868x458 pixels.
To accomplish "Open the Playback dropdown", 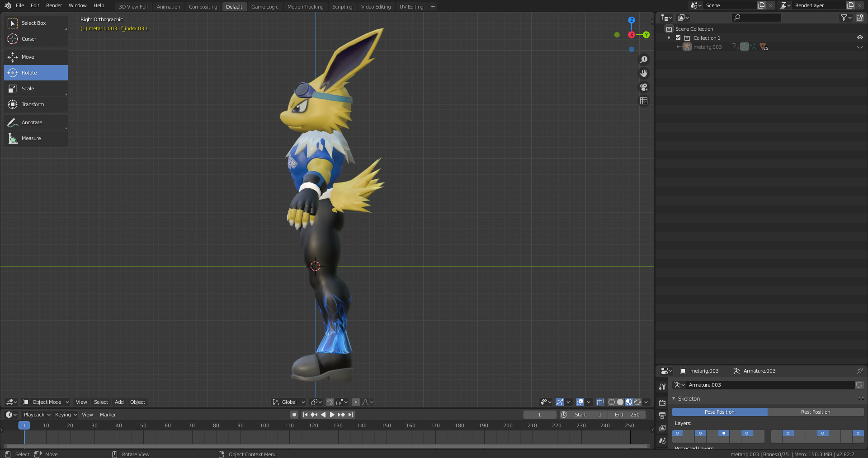I will click(37, 415).
